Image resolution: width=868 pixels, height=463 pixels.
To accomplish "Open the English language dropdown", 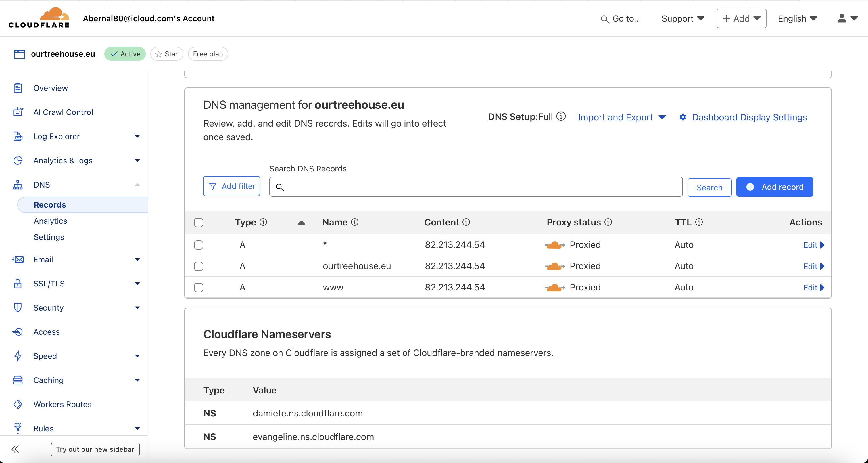I will 797,18.
